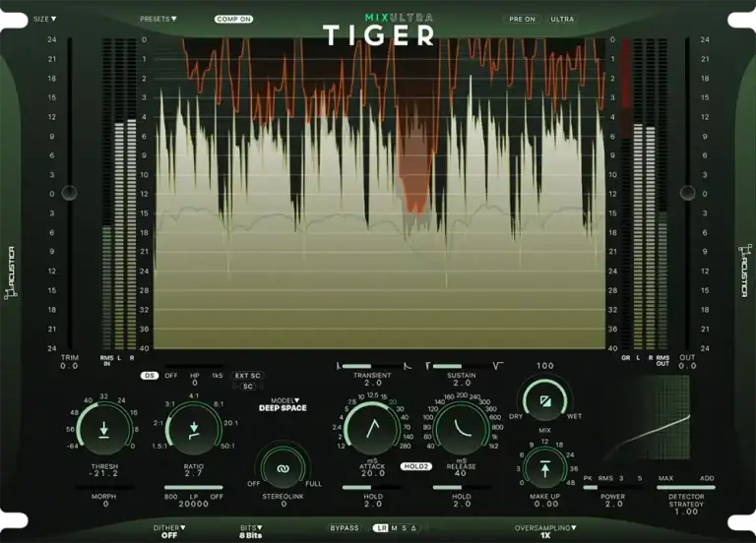This screenshot has width=756, height=543.
Task: Toggle the PRE ON button
Action: coord(522,20)
